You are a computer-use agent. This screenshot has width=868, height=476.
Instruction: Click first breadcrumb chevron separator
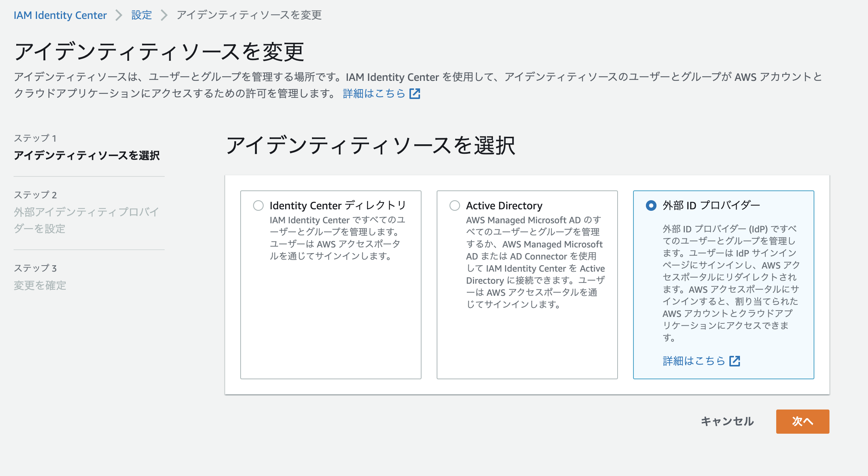pyautogui.click(x=119, y=15)
